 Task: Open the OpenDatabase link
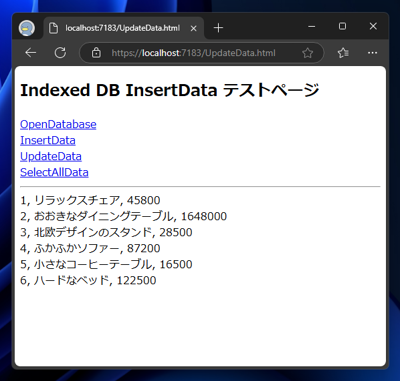(x=58, y=124)
